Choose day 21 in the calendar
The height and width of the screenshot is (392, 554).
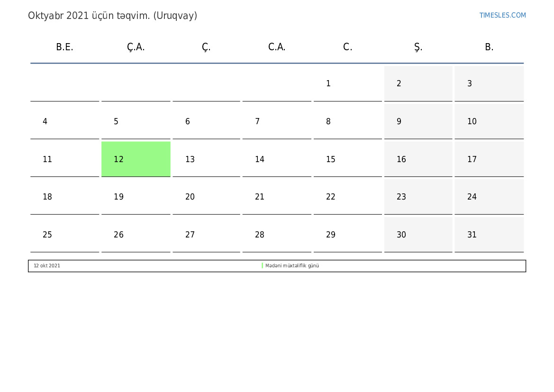pyautogui.click(x=277, y=197)
